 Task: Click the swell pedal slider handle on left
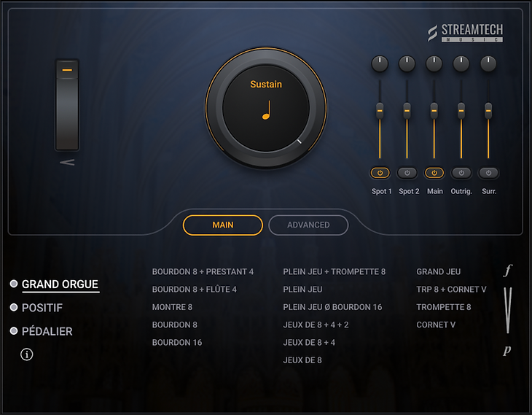tap(67, 70)
